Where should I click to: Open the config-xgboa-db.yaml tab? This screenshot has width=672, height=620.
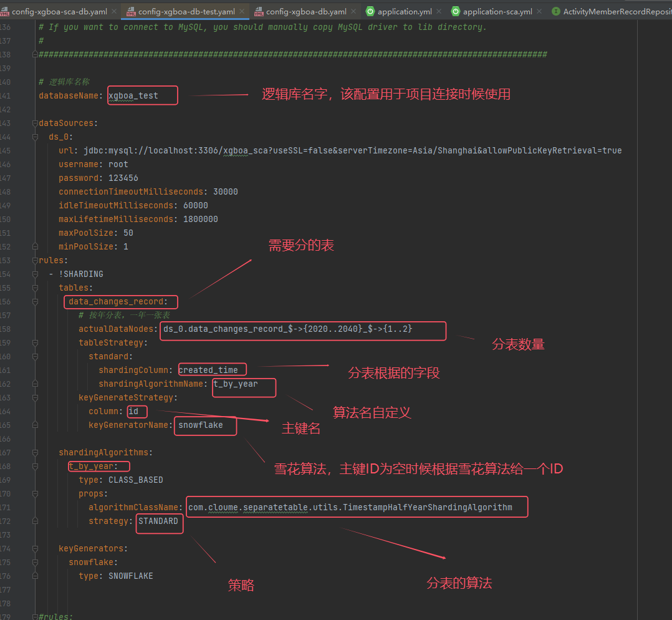click(x=306, y=12)
